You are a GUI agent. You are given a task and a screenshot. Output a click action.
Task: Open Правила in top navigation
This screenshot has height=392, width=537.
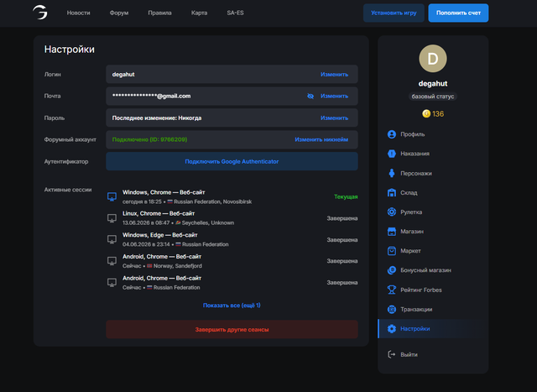159,13
